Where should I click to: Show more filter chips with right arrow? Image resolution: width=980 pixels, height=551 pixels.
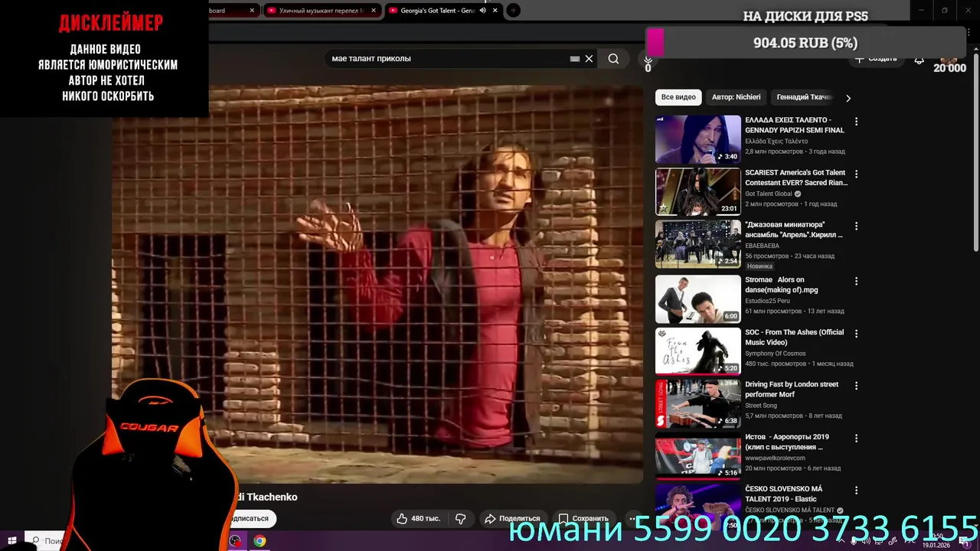click(848, 98)
